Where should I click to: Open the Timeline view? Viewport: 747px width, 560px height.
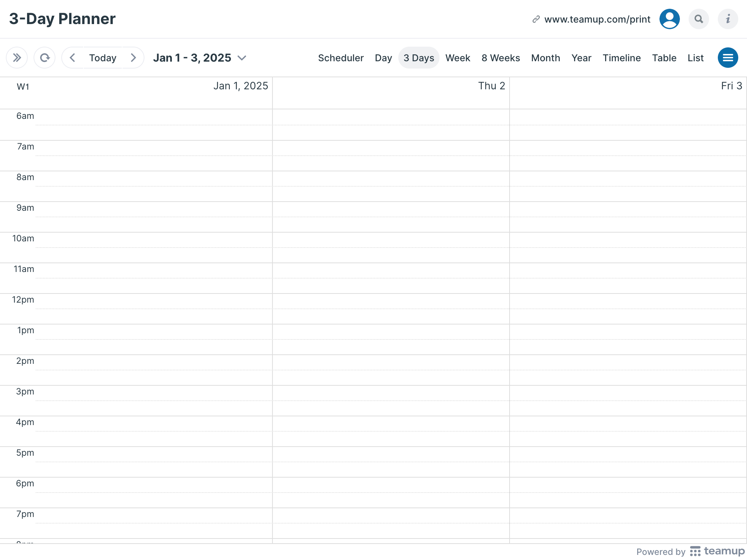[x=622, y=58]
